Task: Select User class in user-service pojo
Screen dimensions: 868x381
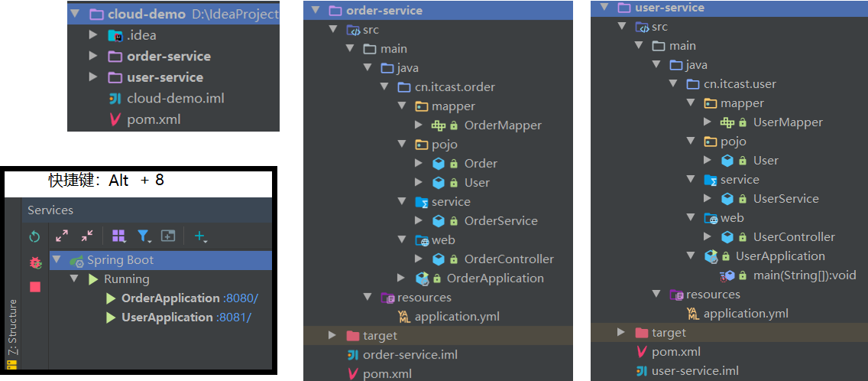Action: point(766,160)
